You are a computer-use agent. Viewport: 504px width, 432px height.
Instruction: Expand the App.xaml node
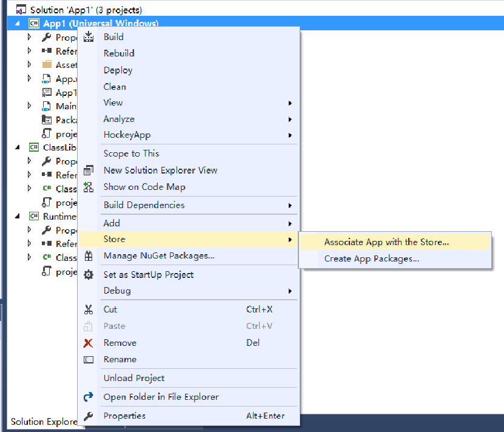29,78
